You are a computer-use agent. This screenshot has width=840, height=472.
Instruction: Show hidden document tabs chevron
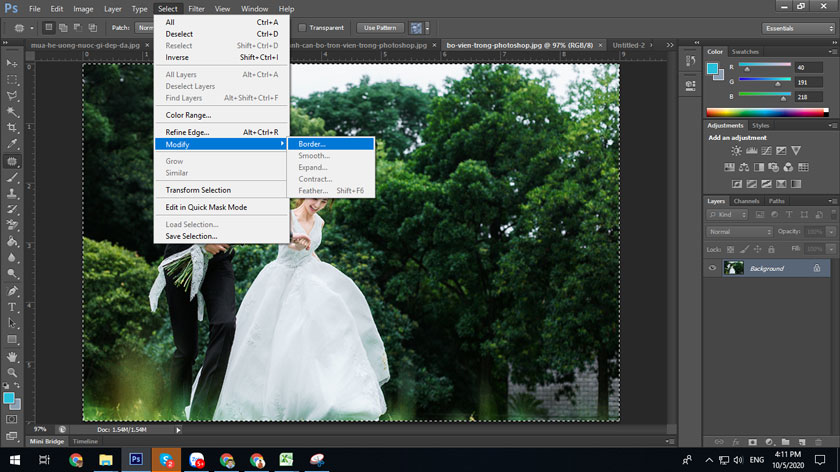click(670, 46)
